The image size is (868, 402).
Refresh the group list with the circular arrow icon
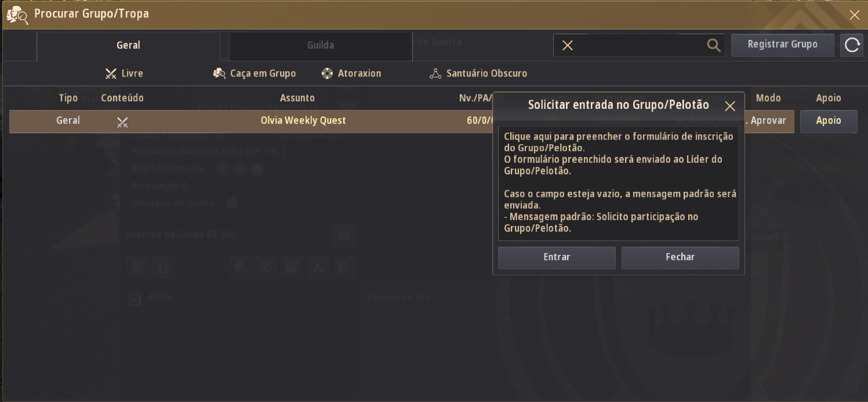point(852,45)
